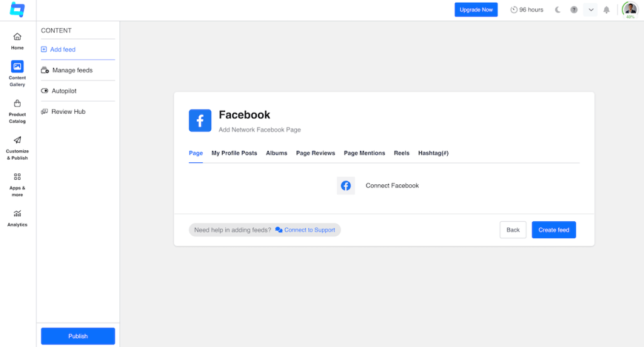Switch to the Page Mentions tab
The height and width of the screenshot is (347, 644).
click(x=364, y=153)
